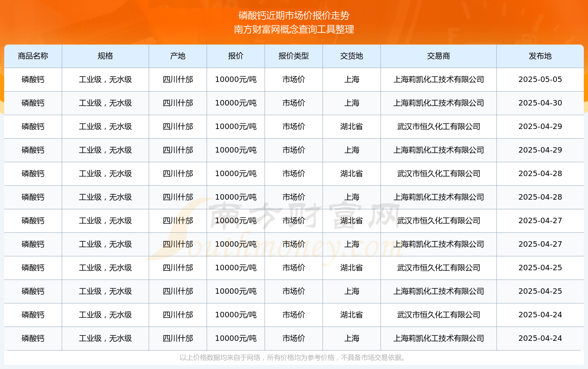
Task: Click 磷酸钙 in the 2025-04-30 row
Action: tap(33, 103)
